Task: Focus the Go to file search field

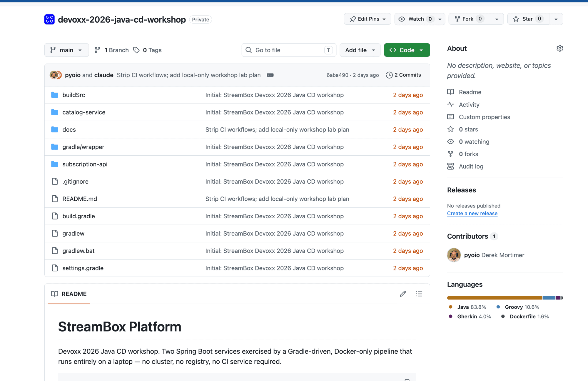Action: 289,50
